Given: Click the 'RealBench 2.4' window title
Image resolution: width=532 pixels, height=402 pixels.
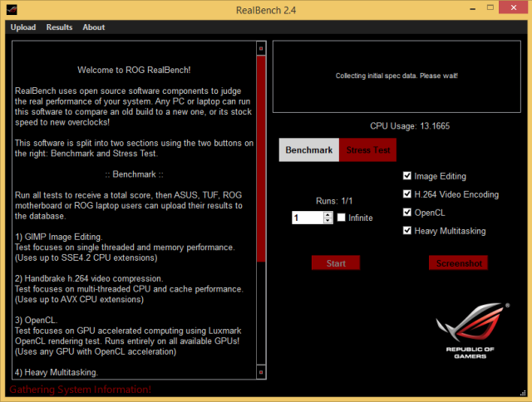Looking at the screenshot, I should (266, 10).
